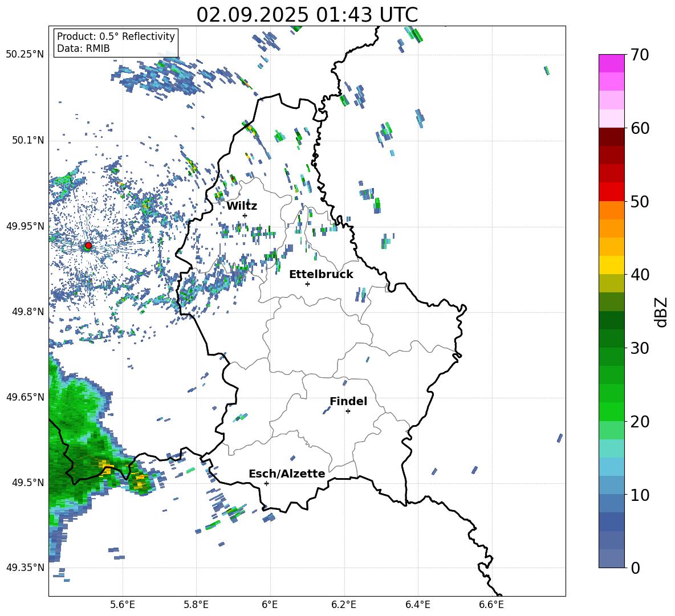This screenshot has height=616, width=675.
Task: Click the yellow colorbar segment near 40
Action: [611, 265]
